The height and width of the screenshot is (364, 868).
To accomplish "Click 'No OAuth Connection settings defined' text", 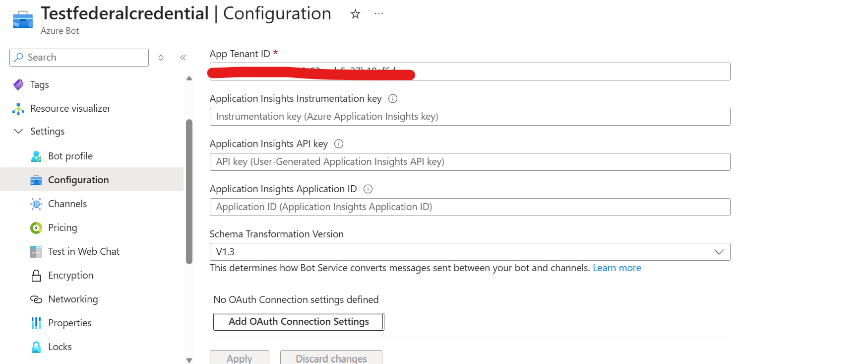I will click(296, 299).
